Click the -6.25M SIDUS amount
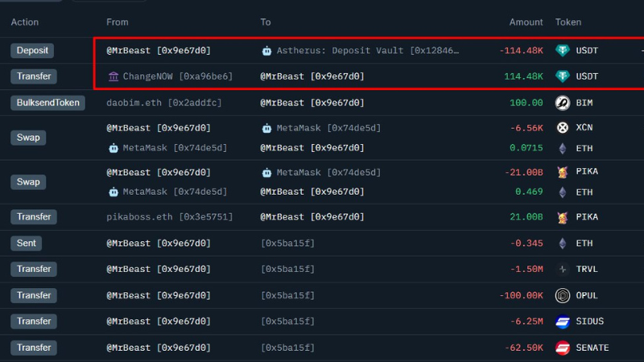644x362 pixels. click(x=526, y=321)
